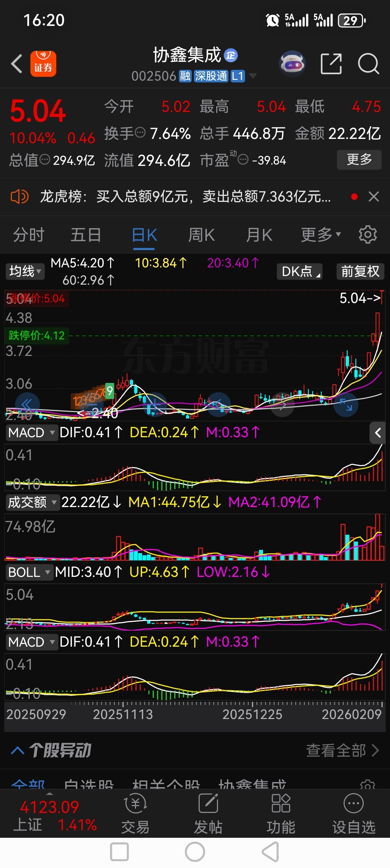The width and height of the screenshot is (390, 868).
Task: Open the 龙虎榜 news banner text
Action: click(x=185, y=197)
